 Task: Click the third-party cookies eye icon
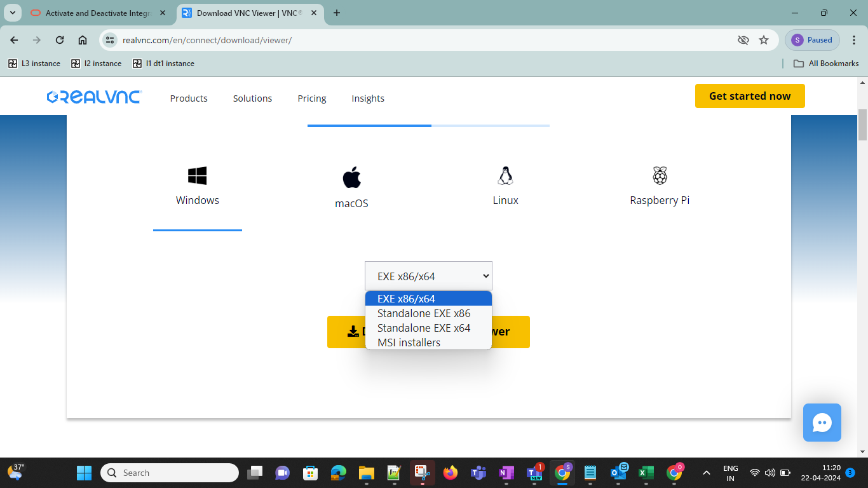(743, 40)
